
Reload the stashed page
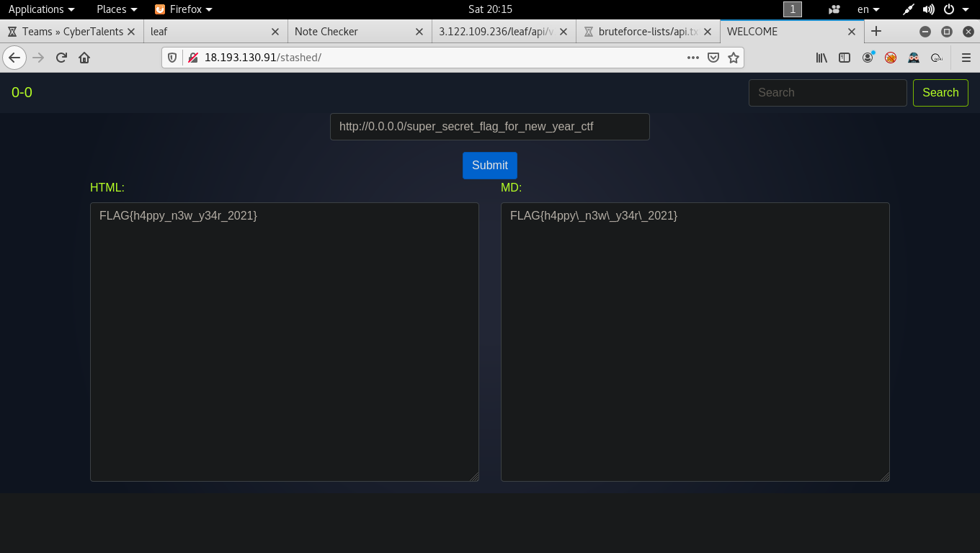click(61, 58)
